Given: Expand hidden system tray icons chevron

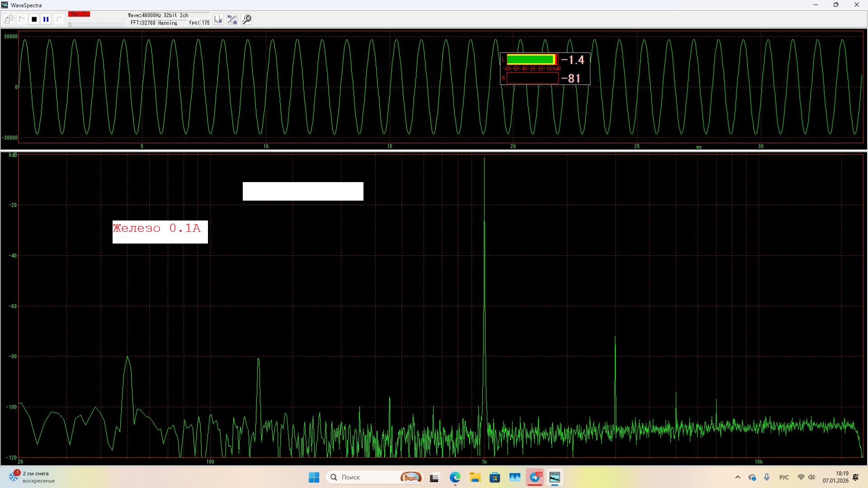Looking at the screenshot, I should click(738, 478).
